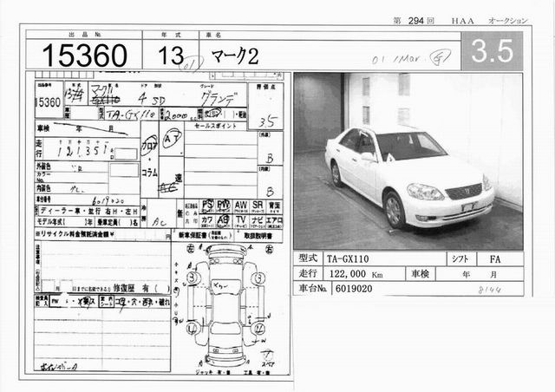Select the AW equipment box
This screenshot has height=392, width=555.
242,206
